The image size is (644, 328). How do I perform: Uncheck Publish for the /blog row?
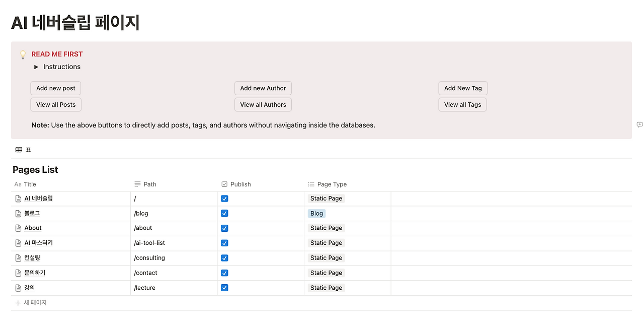click(224, 214)
